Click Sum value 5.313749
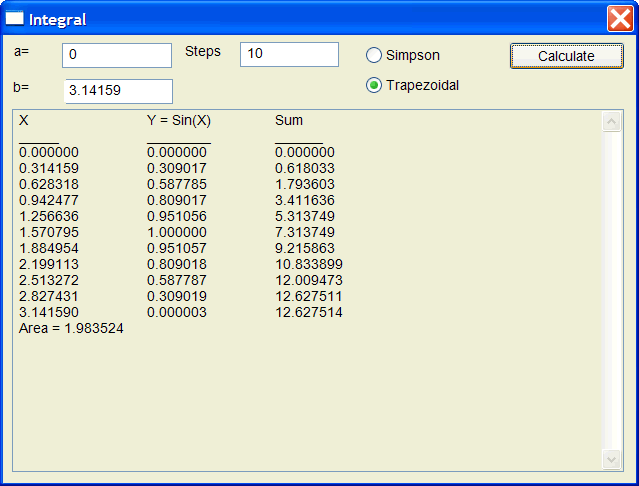Viewport: 639px width, 486px height. tap(305, 216)
